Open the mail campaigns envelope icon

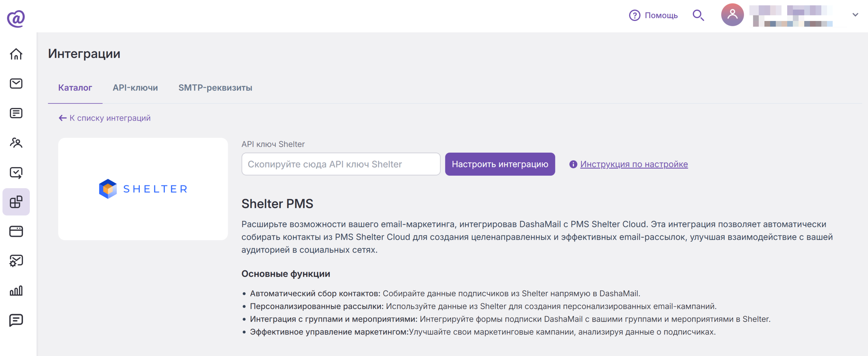click(16, 83)
